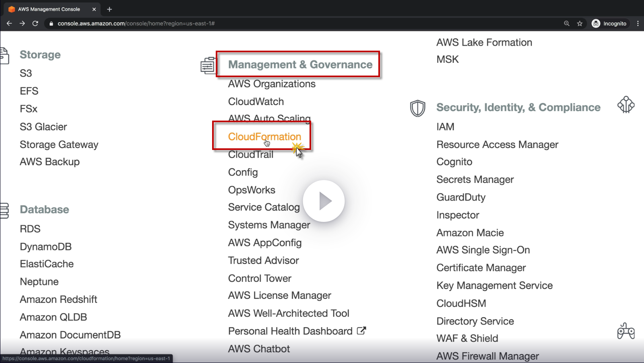Viewport: 644px width, 363px height.
Task: Open ElastiCache
Action: 47,264
